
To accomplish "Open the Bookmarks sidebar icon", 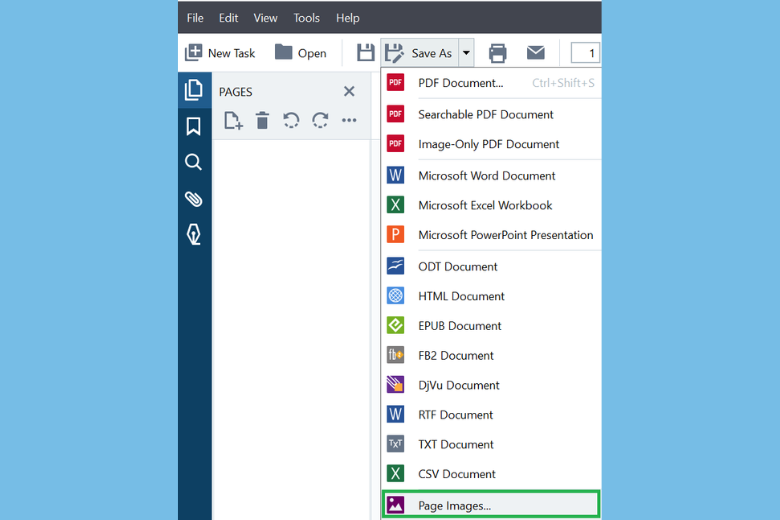I will coord(194,126).
